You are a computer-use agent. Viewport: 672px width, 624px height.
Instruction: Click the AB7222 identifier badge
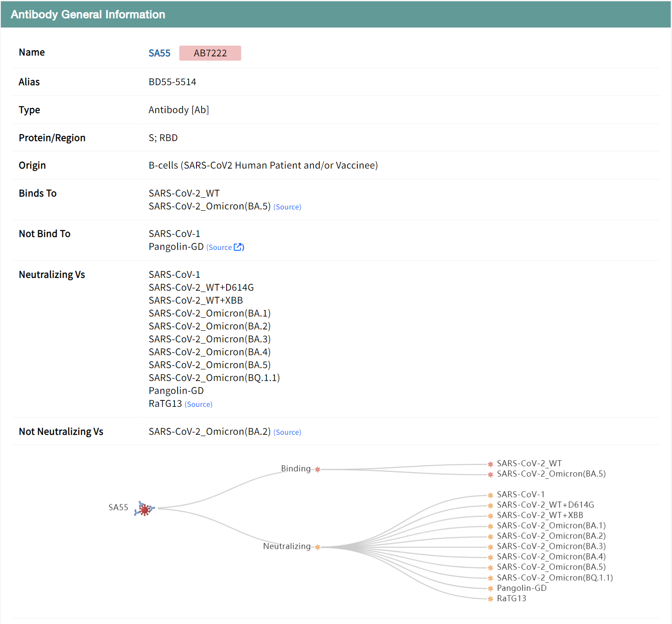pos(210,53)
